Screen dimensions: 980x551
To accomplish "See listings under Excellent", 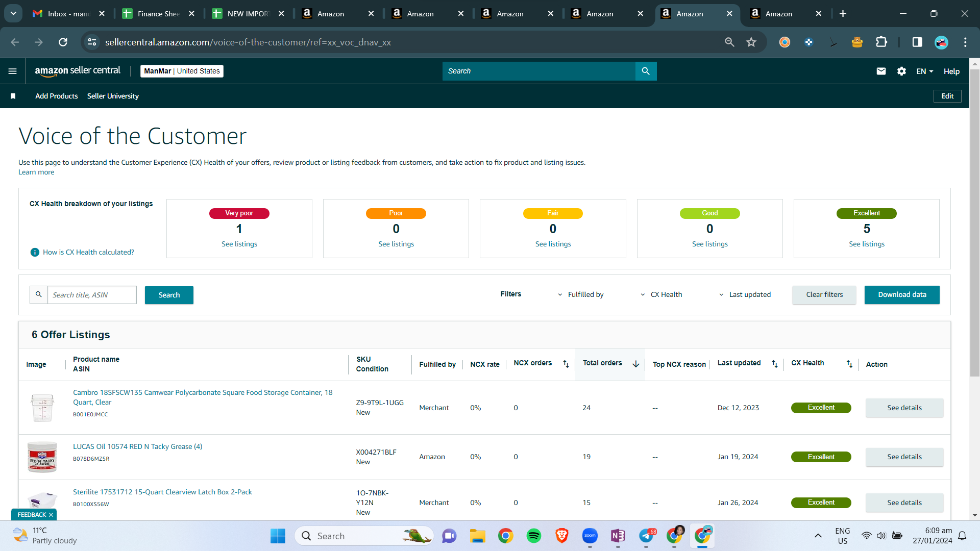I will (867, 244).
